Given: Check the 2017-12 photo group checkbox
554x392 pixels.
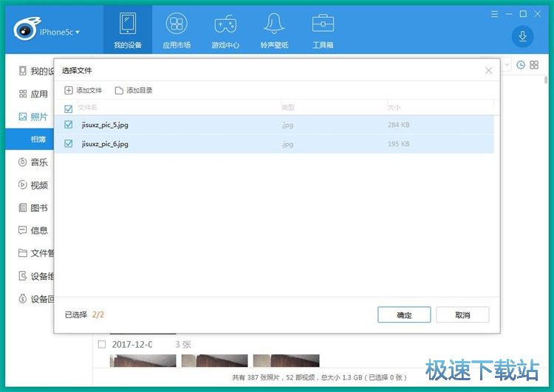Looking at the screenshot, I should click(x=102, y=344).
